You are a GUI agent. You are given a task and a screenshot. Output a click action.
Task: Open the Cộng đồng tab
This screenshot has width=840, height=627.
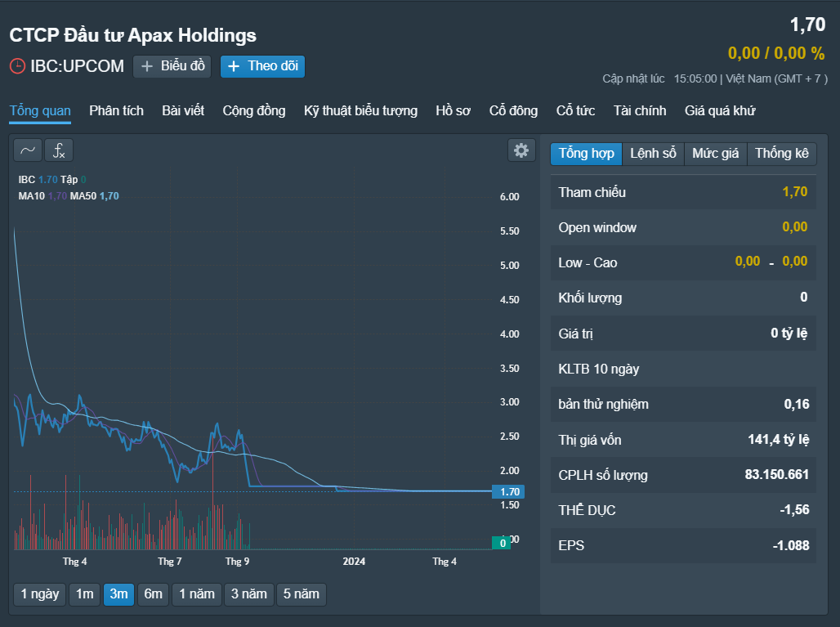tap(254, 111)
